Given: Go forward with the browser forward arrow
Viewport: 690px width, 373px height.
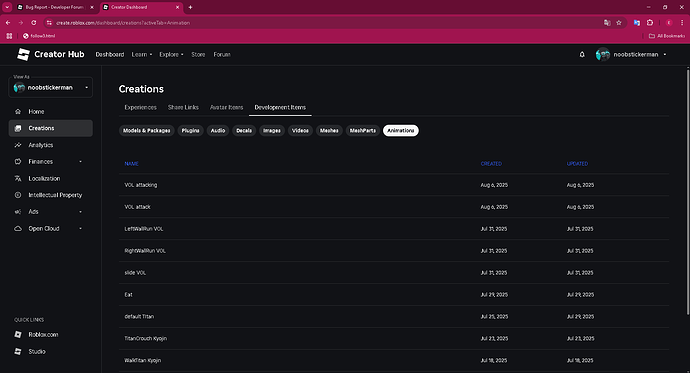Looking at the screenshot, I should pos(21,23).
